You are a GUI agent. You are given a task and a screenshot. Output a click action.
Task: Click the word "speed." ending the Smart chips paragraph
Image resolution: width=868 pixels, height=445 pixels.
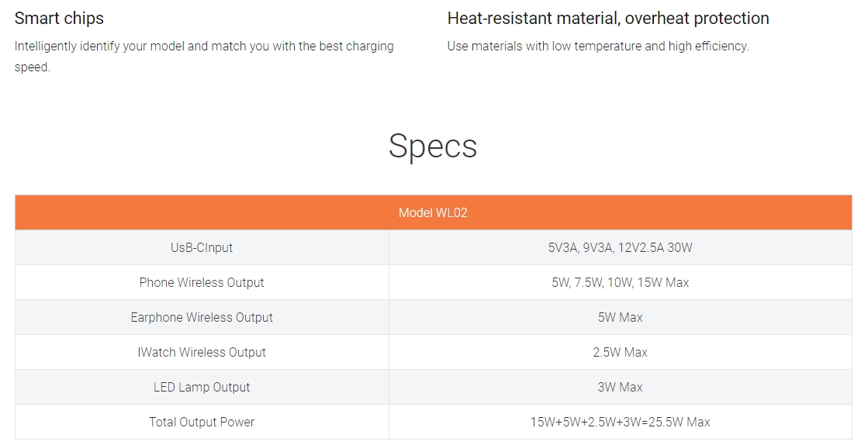click(x=33, y=67)
